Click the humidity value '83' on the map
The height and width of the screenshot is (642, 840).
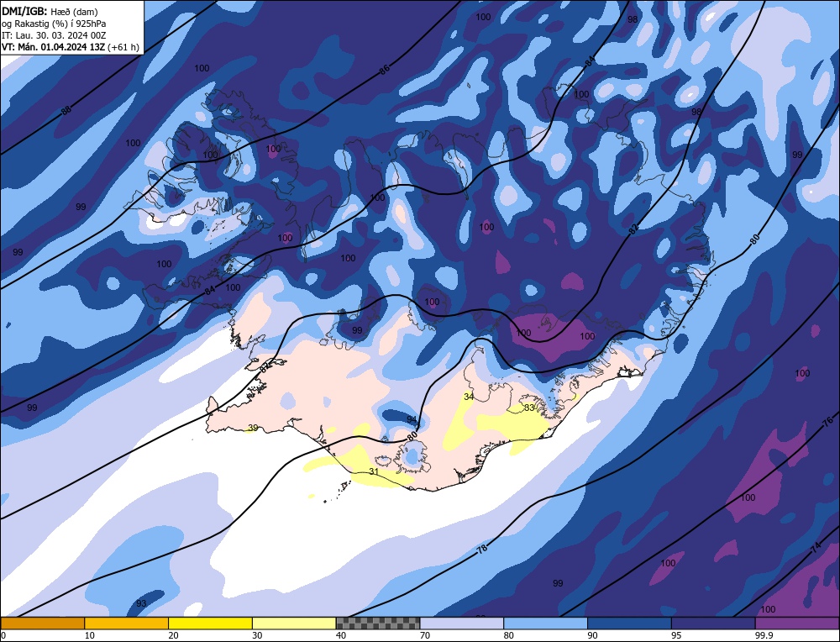[x=529, y=408]
